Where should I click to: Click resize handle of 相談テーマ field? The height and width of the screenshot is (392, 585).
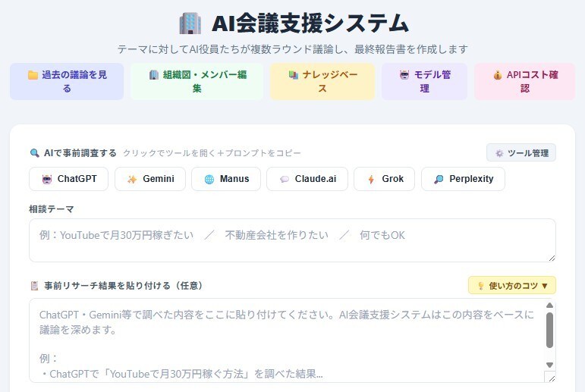coord(552,258)
